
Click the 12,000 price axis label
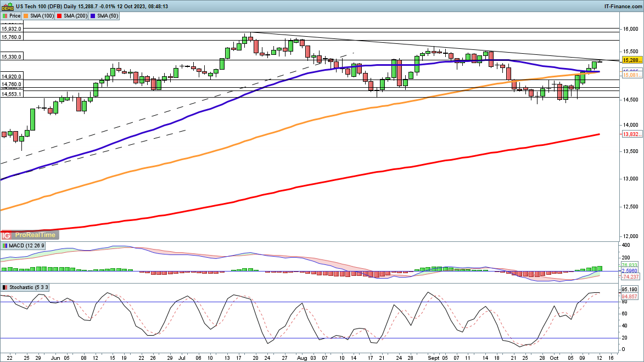[630, 236]
